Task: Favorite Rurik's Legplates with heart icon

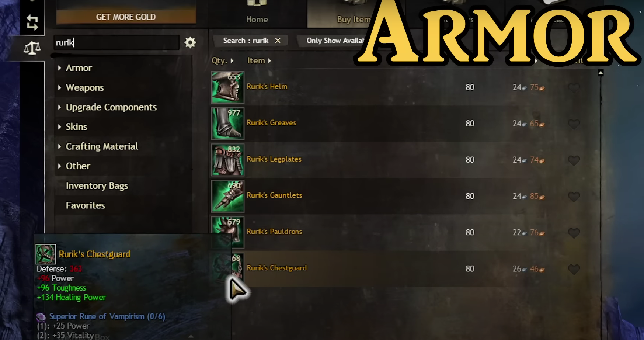Action: (574, 160)
